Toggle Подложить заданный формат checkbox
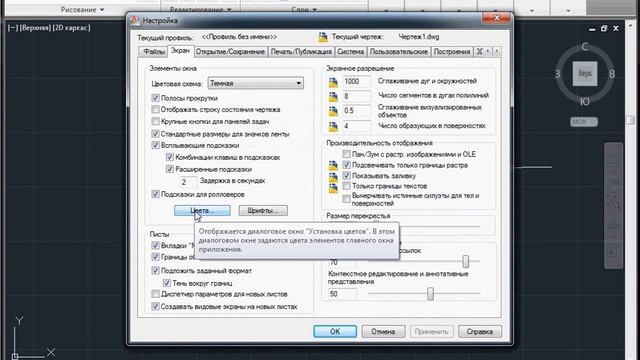Viewport: 640px width, 360px height. [155, 271]
